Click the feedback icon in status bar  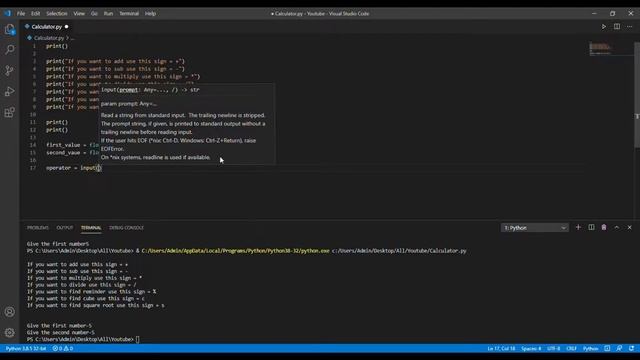[x=619, y=349]
